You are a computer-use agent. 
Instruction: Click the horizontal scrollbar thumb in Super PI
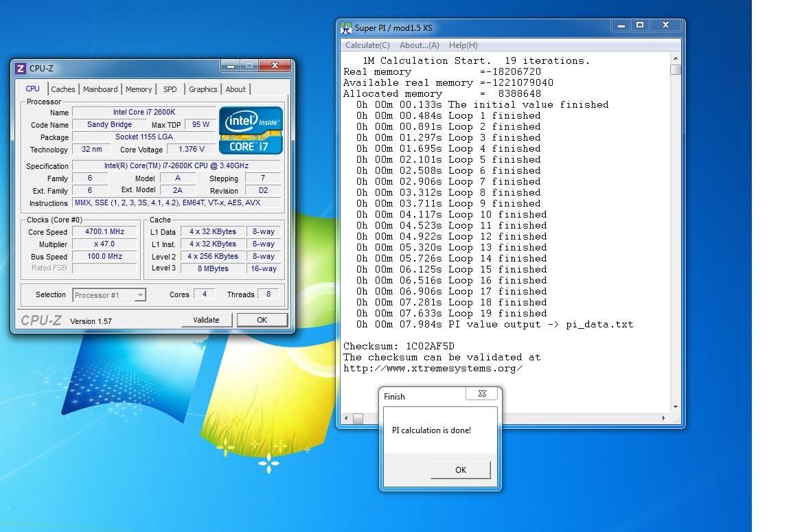[358, 419]
